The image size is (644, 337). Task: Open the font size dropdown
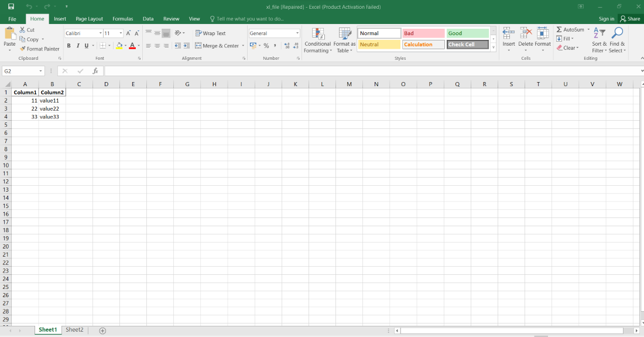(121, 33)
